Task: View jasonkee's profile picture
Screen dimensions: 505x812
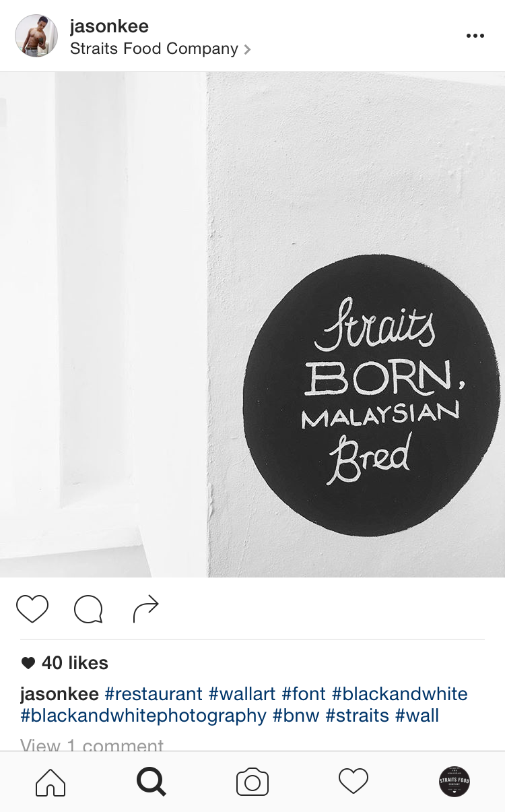Action: [36, 36]
